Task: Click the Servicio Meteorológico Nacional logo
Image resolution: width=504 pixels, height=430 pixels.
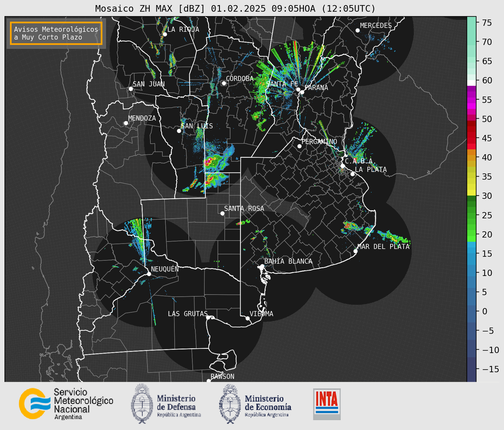Action: tap(35, 403)
